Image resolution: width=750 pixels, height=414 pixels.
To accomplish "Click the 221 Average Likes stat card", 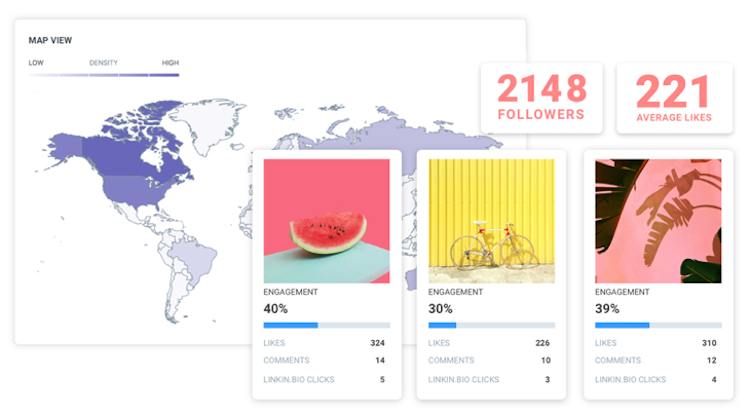I will pos(674,98).
